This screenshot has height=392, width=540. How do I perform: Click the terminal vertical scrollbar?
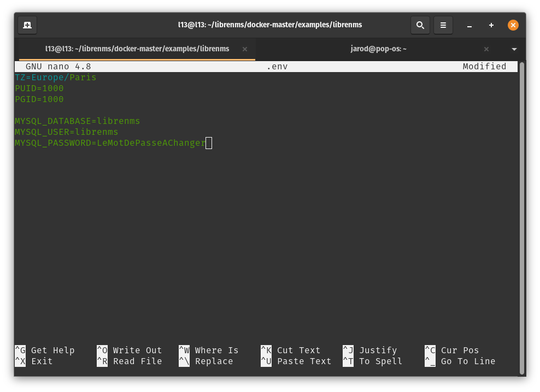tap(522, 218)
